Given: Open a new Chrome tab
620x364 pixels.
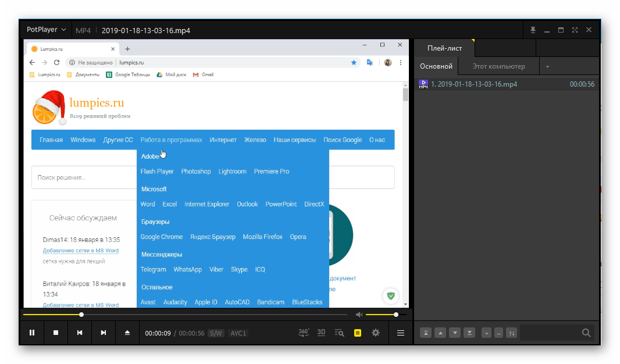Looking at the screenshot, I should coord(127,49).
